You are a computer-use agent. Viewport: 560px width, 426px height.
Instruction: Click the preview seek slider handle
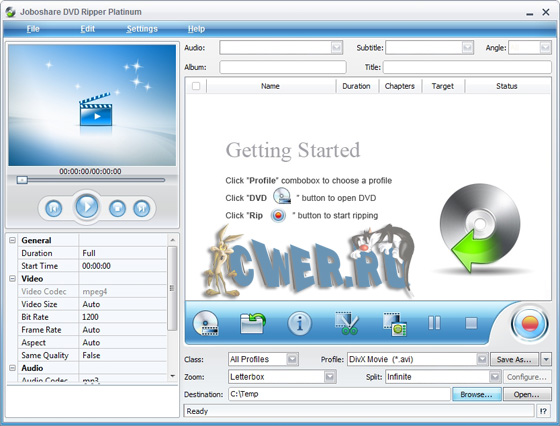coord(22,180)
